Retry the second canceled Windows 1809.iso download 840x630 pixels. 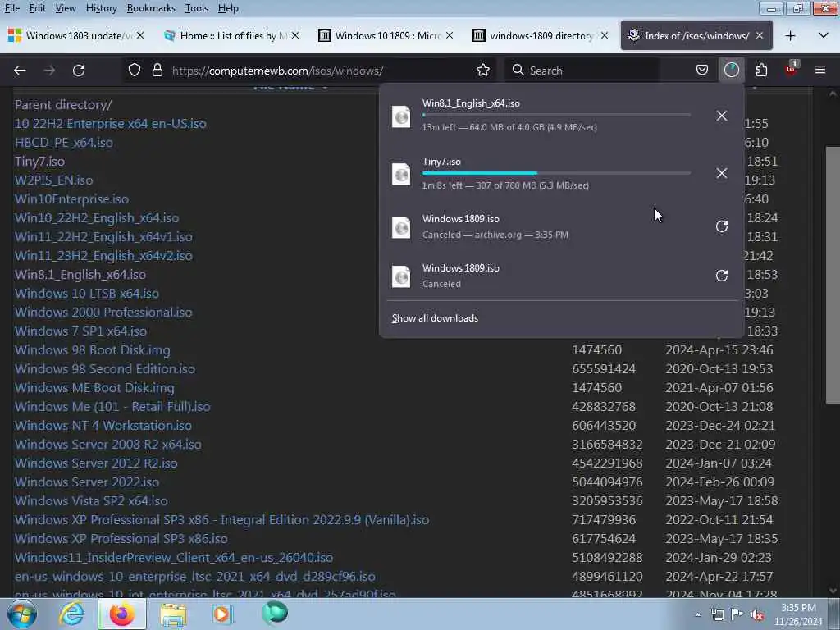[722, 276]
